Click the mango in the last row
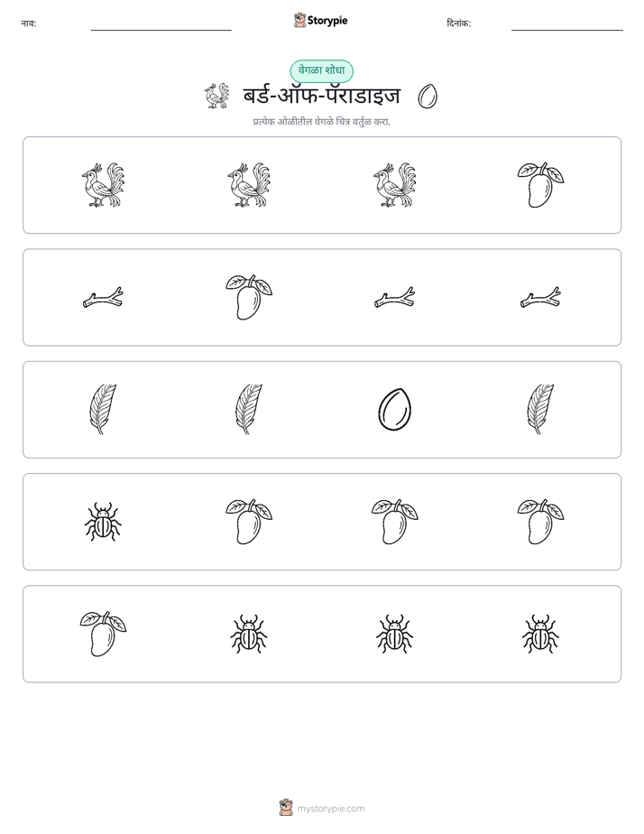 103,634
